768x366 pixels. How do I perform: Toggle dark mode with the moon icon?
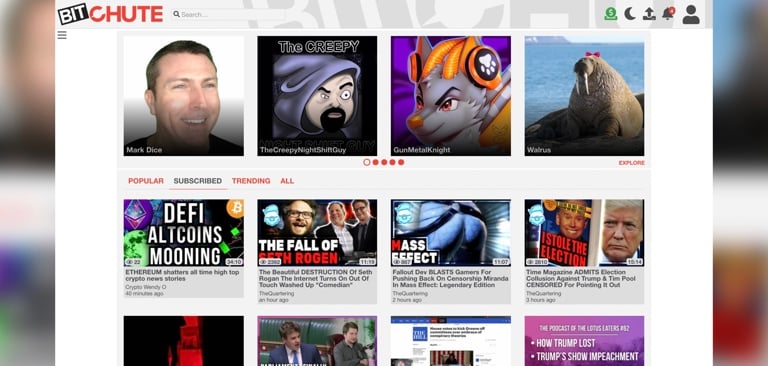(630, 14)
